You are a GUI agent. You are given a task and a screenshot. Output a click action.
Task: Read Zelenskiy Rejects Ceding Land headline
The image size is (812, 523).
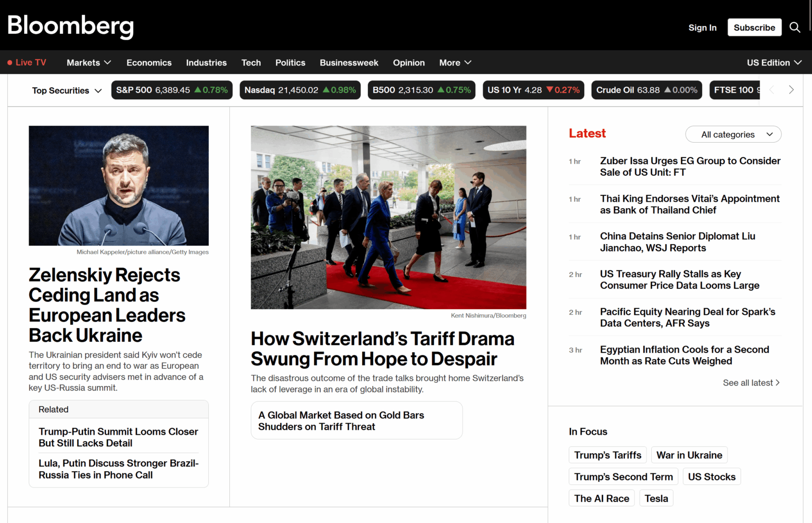(x=107, y=305)
